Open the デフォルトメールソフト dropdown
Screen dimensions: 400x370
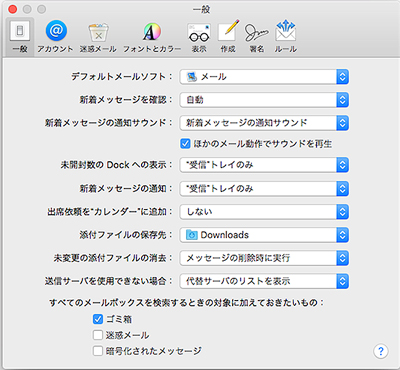(x=264, y=77)
